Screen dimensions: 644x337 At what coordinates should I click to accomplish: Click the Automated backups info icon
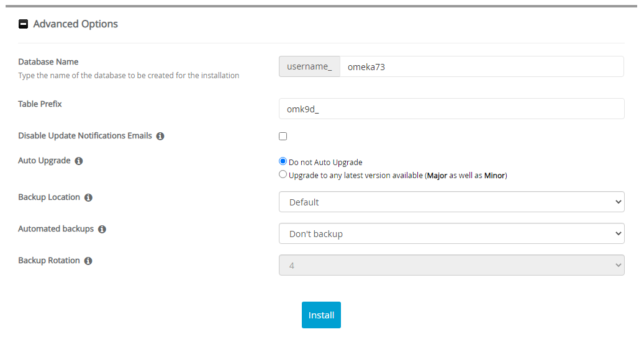coord(102,229)
